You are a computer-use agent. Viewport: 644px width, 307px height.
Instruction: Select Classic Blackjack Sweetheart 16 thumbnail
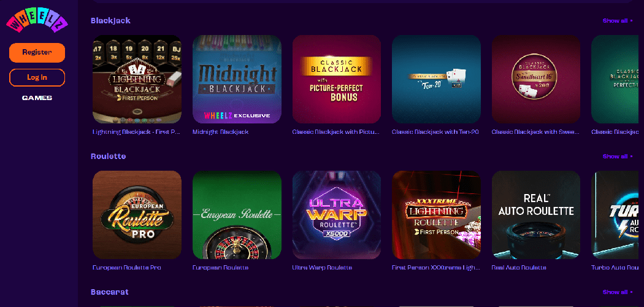[536, 79]
